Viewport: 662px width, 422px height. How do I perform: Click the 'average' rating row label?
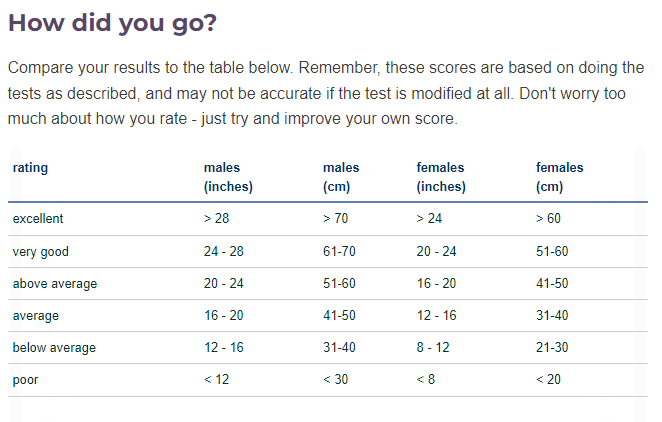point(36,316)
